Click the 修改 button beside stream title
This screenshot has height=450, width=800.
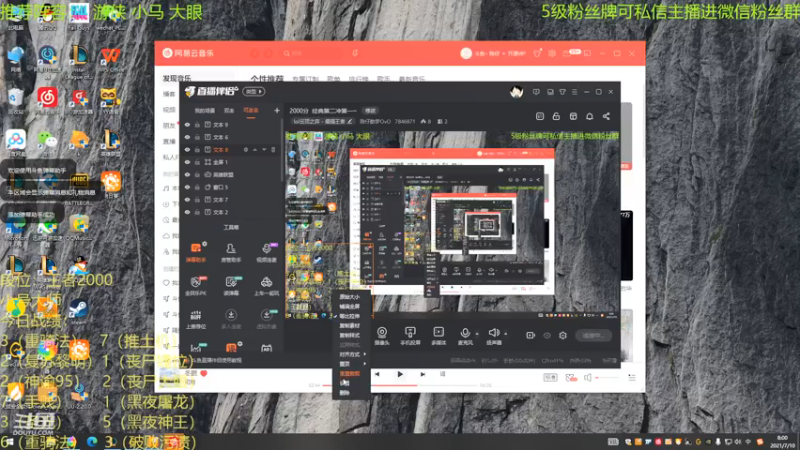click(x=370, y=111)
